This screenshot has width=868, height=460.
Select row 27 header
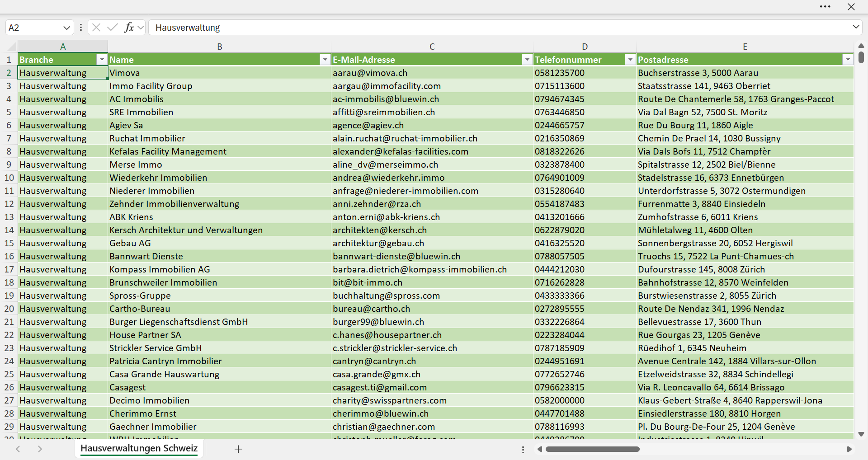(x=9, y=400)
